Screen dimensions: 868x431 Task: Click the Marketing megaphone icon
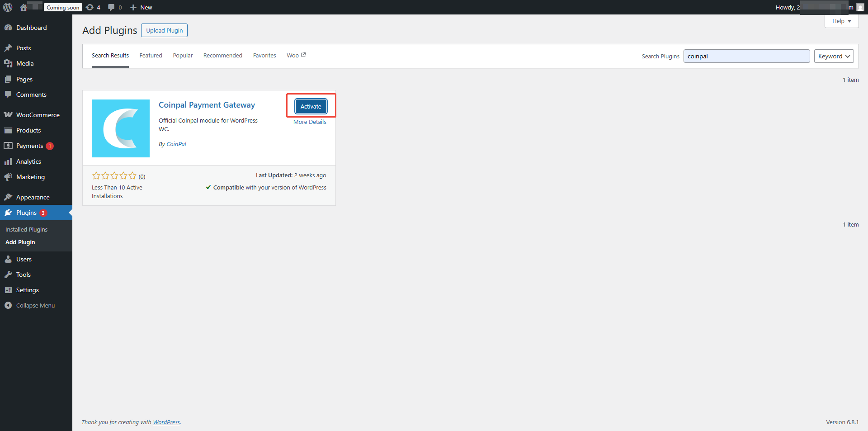(8, 177)
